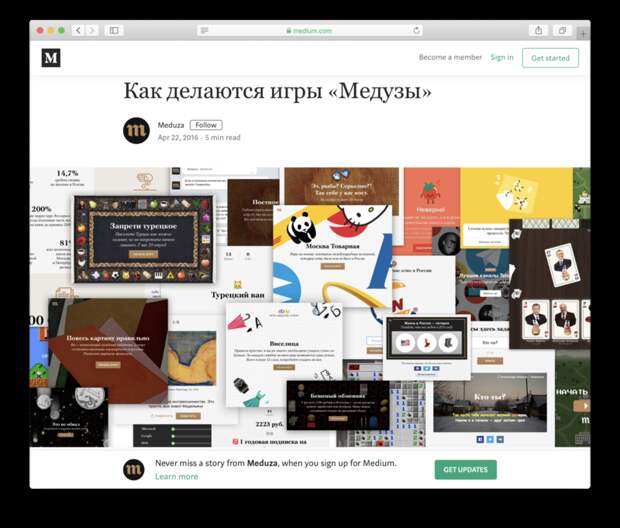Screen dimensions: 620x528
Task: Add a new tab with plus button
Action: (583, 34)
